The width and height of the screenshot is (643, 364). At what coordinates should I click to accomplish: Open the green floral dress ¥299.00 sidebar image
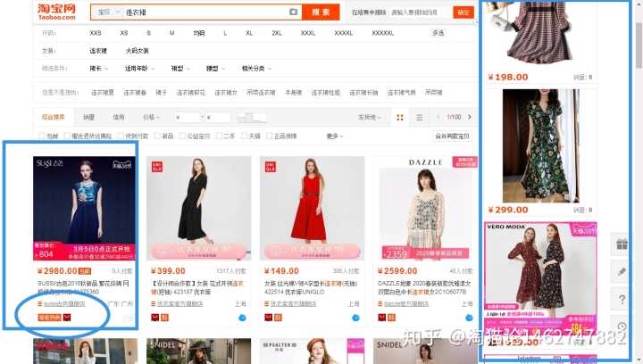(540, 145)
